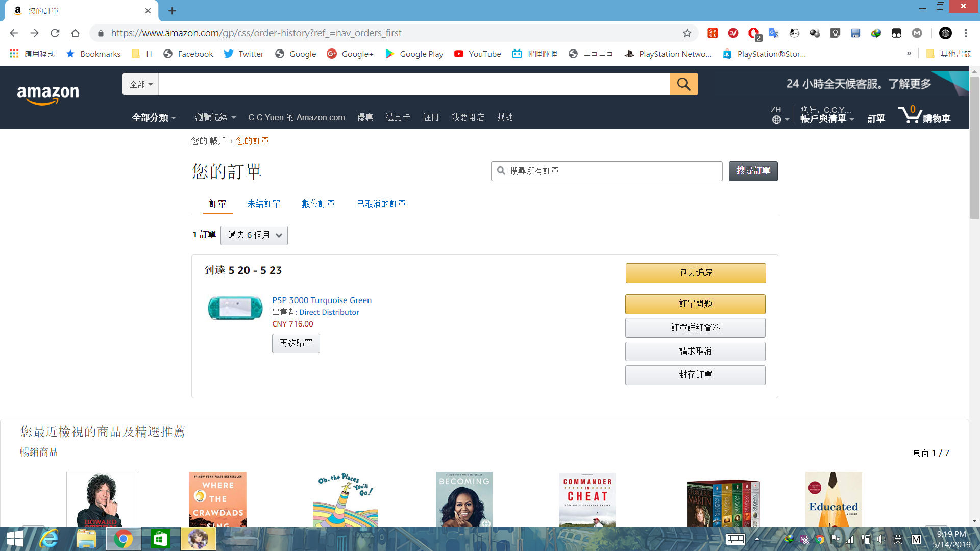
Task: Expand the 全部分類 departments menu
Action: tap(154, 118)
